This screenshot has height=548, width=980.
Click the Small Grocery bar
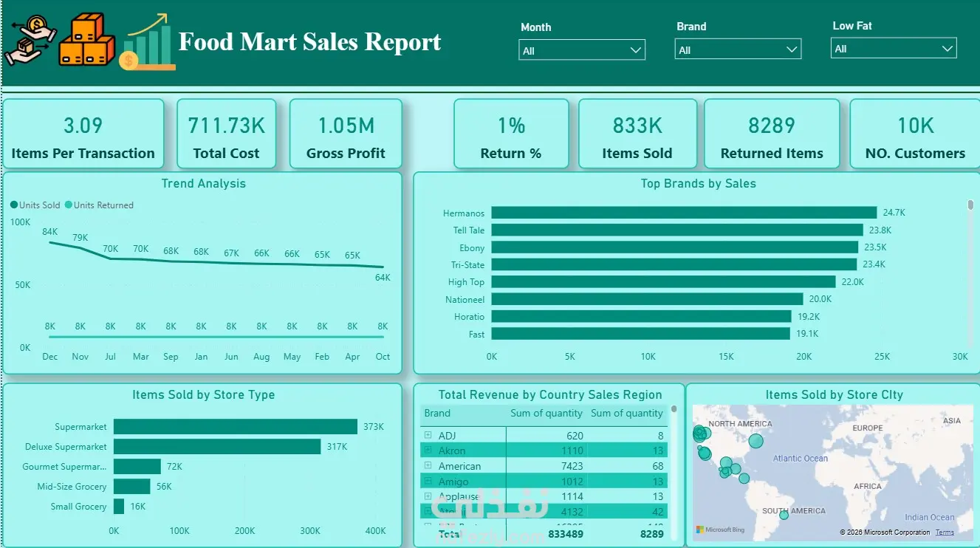coord(119,507)
